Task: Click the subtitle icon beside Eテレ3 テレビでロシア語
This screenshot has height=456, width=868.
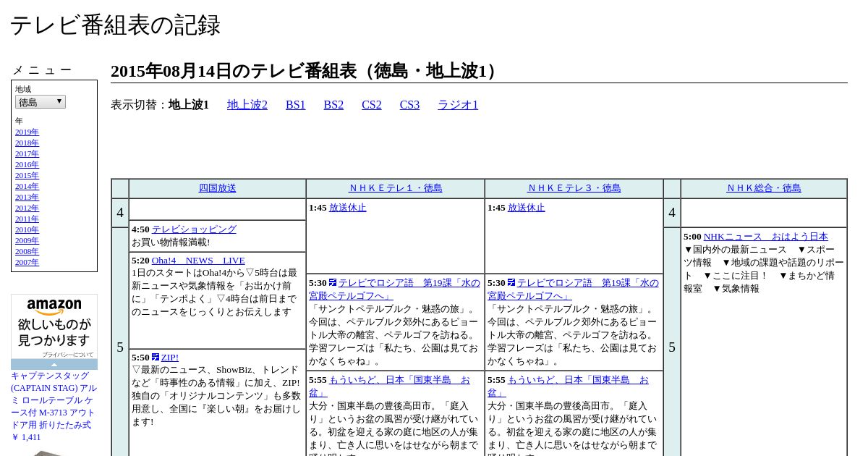Action: (511, 282)
